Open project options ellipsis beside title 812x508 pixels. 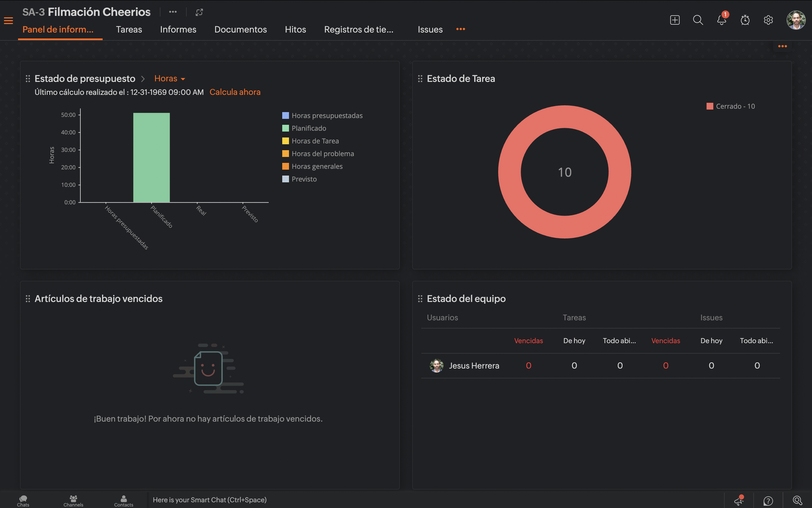coord(173,12)
